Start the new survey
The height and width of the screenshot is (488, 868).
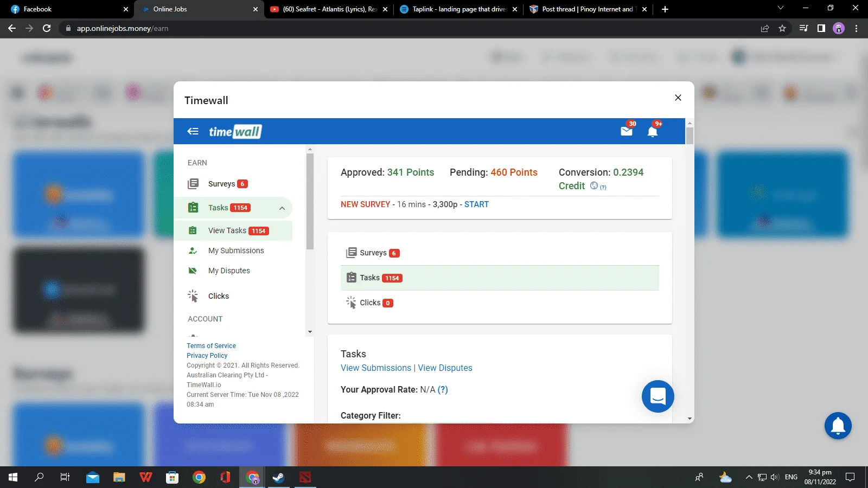[476, 204]
